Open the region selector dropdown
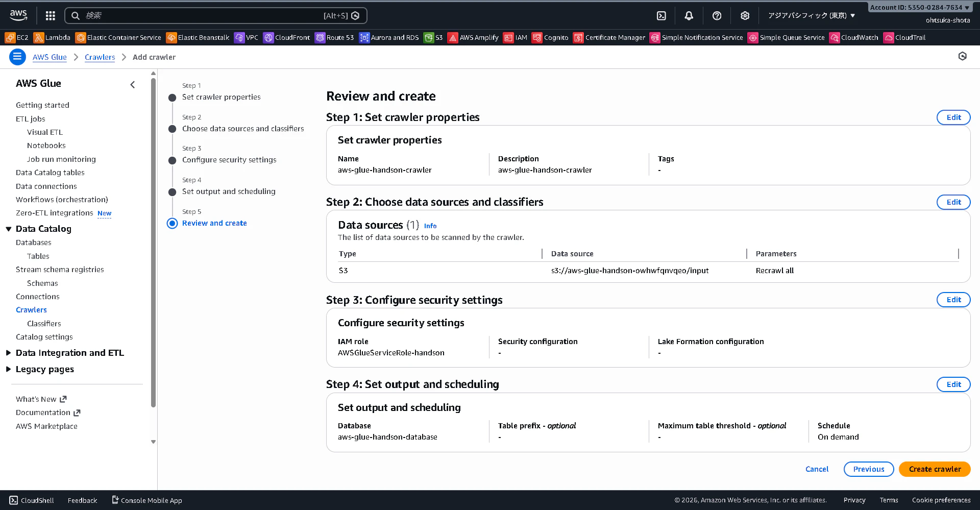This screenshot has height=510, width=980. pos(811,15)
